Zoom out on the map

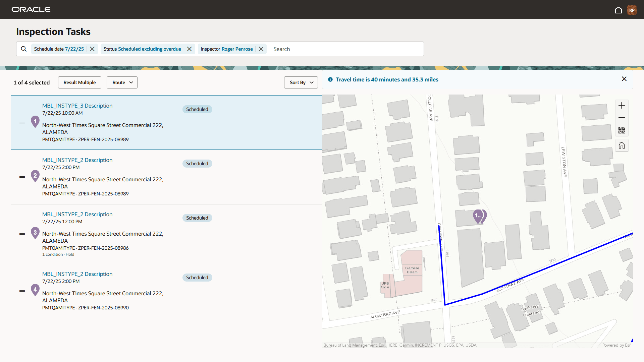coord(622,118)
